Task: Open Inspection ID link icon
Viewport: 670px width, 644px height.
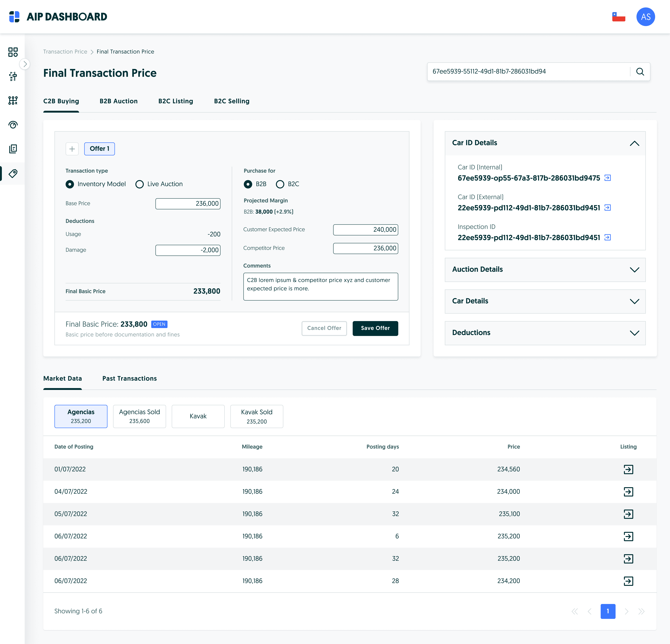Action: (607, 237)
